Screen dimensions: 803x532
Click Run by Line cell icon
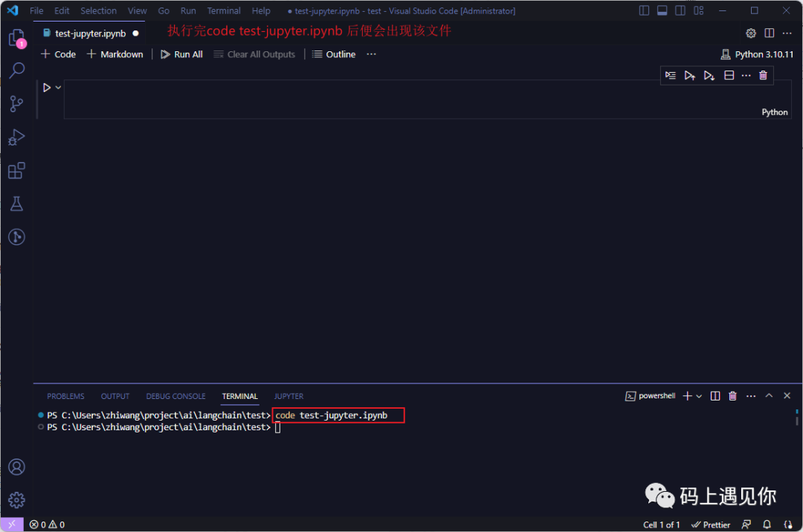pos(671,75)
